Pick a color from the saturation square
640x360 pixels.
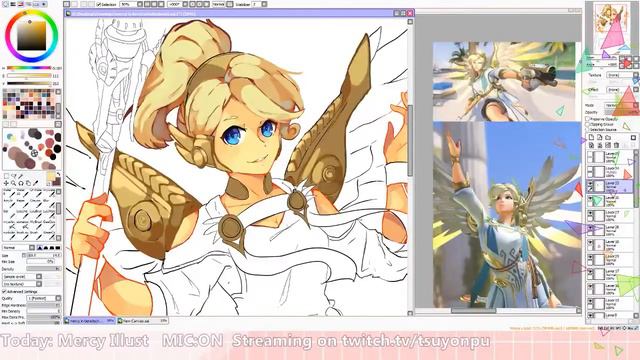coord(31,35)
